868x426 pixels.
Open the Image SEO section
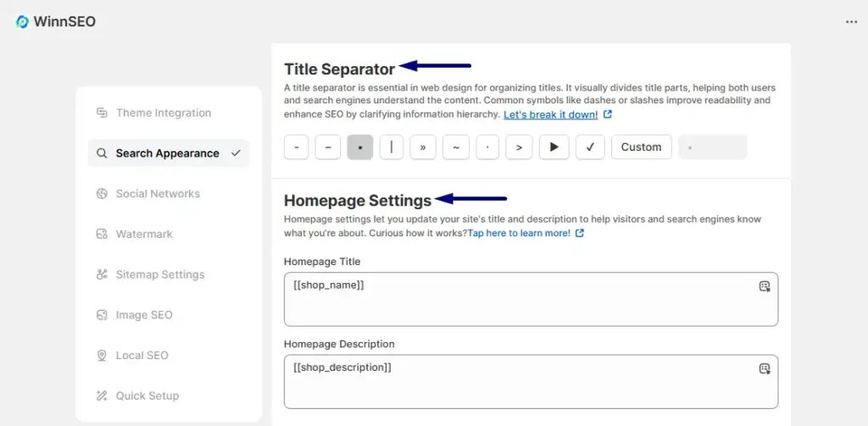(x=169, y=315)
